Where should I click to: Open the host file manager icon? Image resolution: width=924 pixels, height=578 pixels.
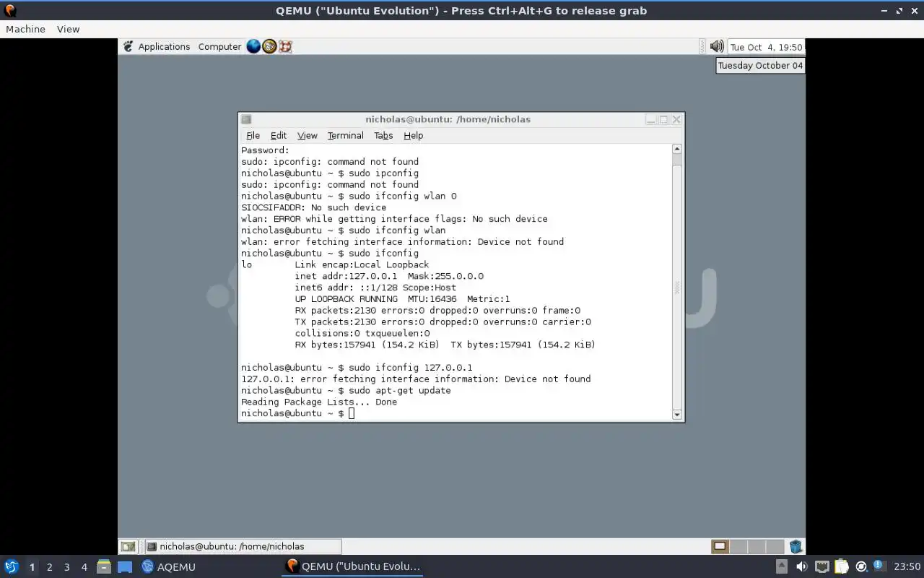tap(104, 566)
